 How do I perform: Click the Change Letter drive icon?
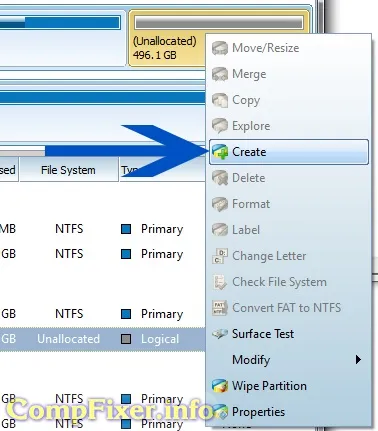pyautogui.click(x=220, y=256)
